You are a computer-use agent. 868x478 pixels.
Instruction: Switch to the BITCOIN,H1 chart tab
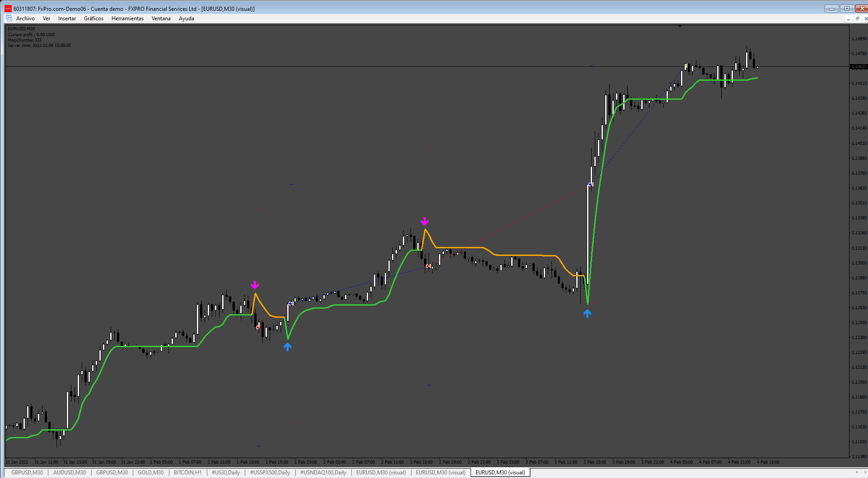tap(187, 473)
